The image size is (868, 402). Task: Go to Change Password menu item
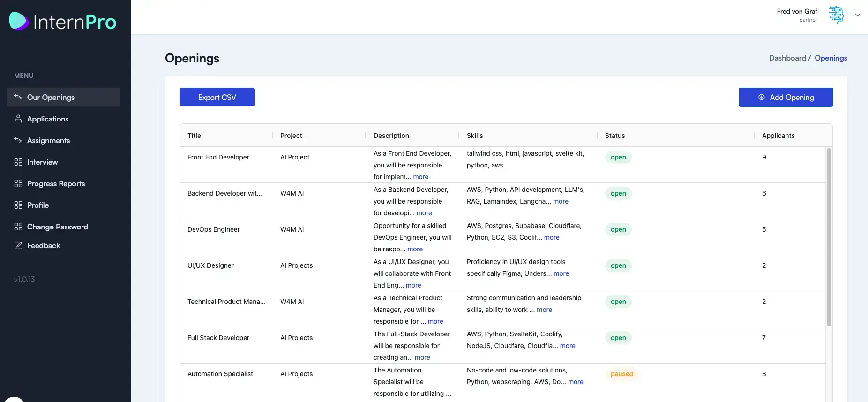pos(57,227)
